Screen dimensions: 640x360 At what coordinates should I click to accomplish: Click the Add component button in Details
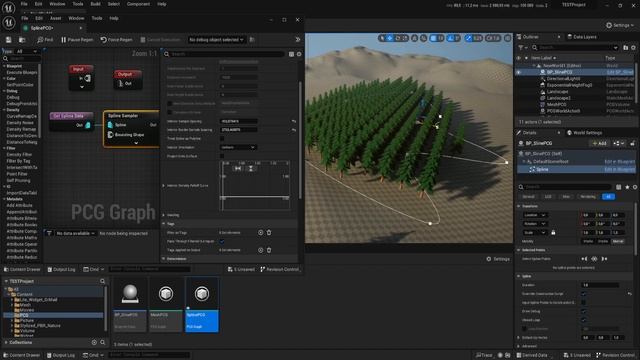[x=599, y=143]
